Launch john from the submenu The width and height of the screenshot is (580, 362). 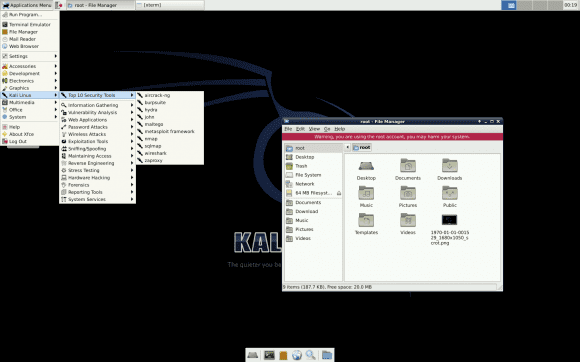170,117
